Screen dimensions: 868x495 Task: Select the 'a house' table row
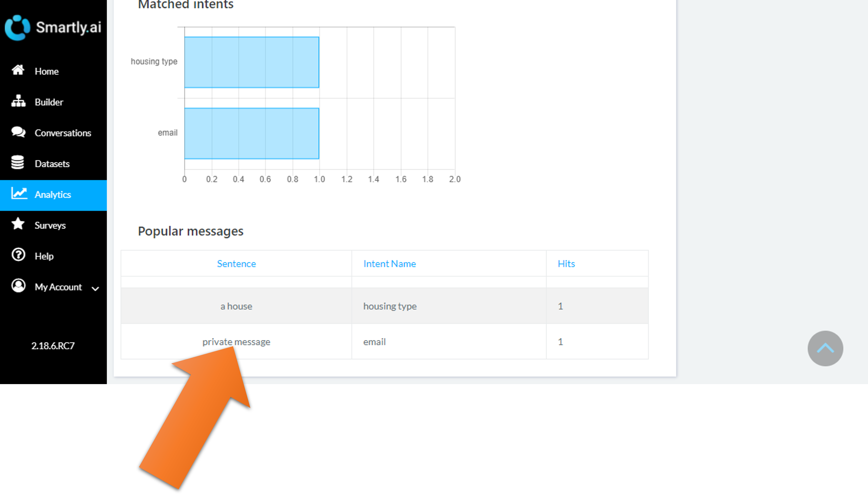(x=384, y=306)
